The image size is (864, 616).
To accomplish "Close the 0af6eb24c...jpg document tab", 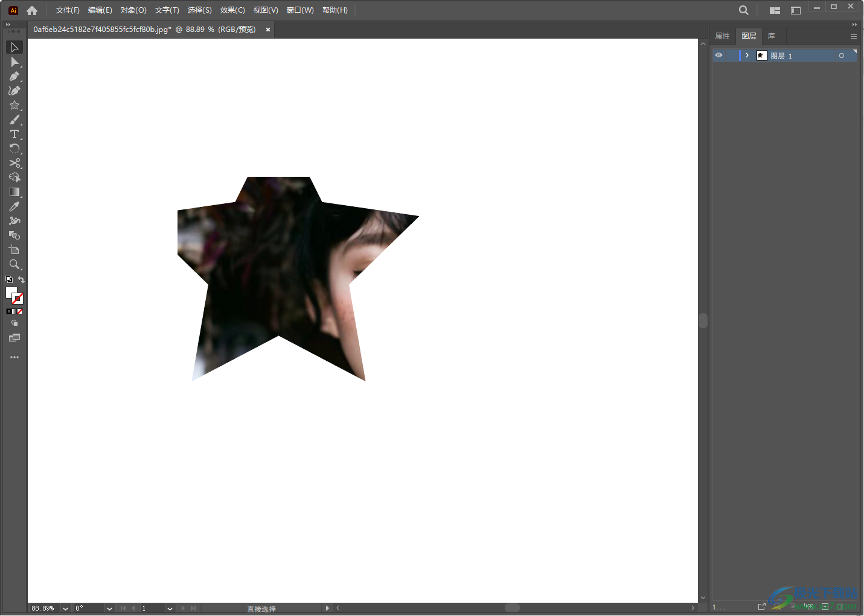I will coord(268,30).
